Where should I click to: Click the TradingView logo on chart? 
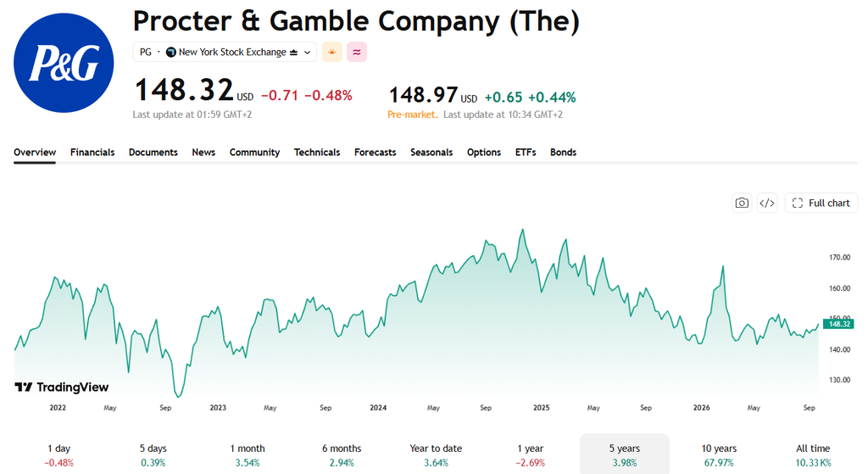click(61, 387)
